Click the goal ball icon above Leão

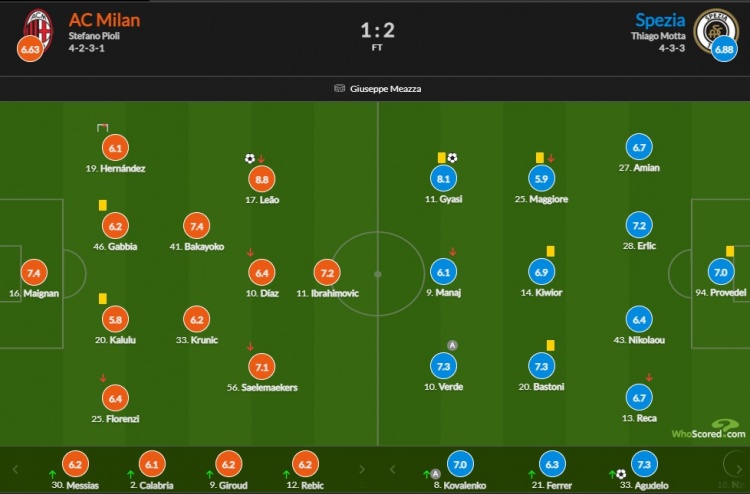click(250, 158)
